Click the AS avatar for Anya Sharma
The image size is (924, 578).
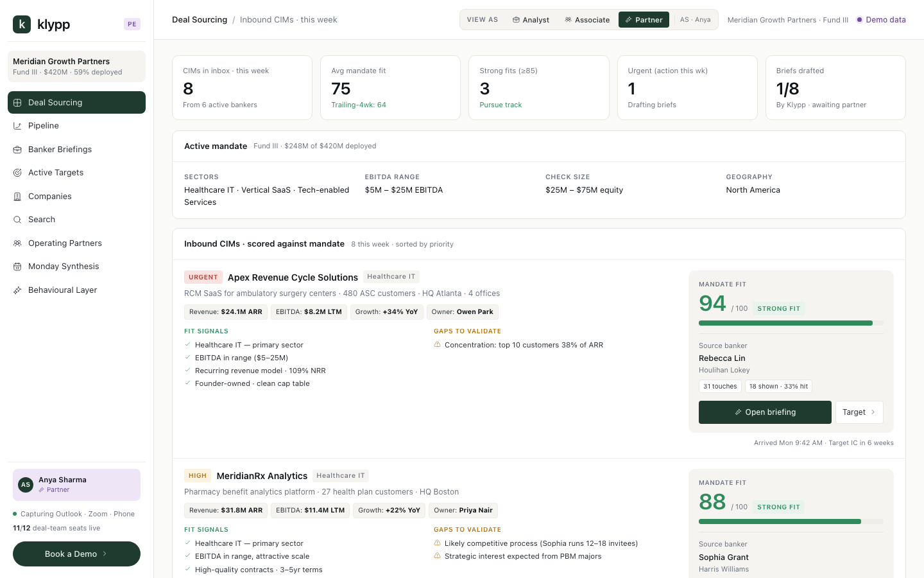tap(26, 485)
